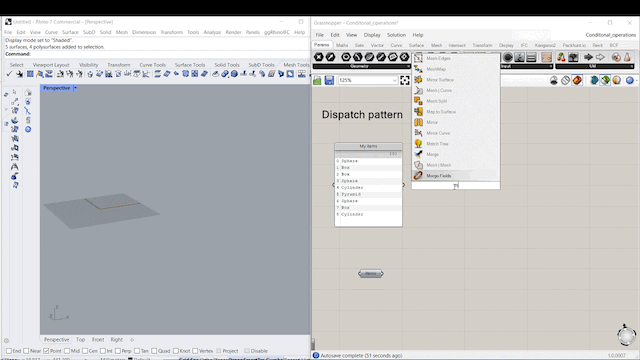Enable the Cen osnap checkbox
Viewport: 640px width, 360px height.
(x=85, y=351)
